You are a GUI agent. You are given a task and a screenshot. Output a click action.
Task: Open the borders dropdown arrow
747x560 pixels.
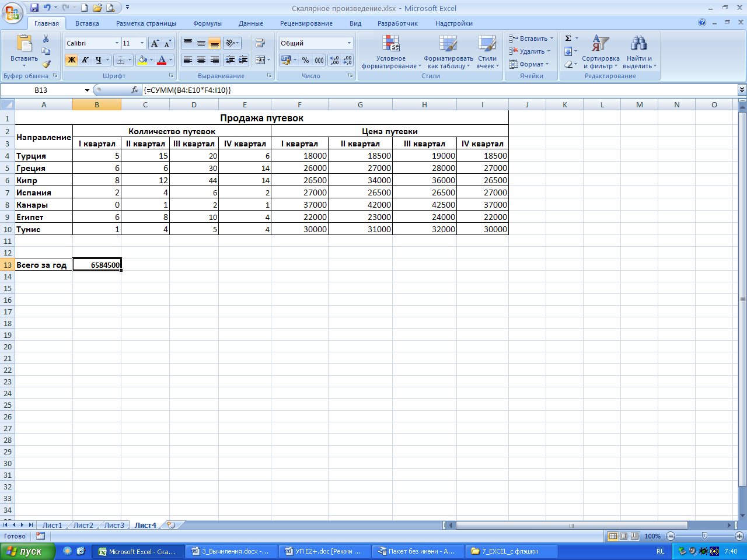coord(130,60)
